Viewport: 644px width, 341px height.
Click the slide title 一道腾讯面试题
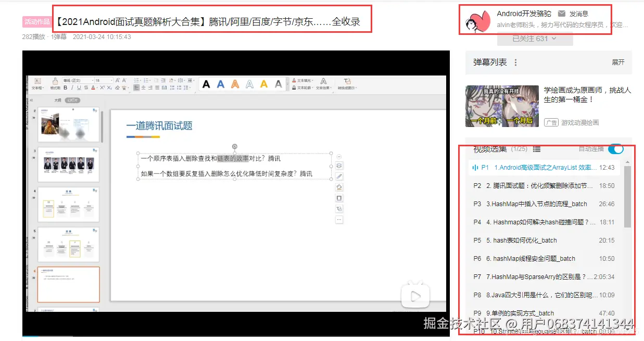pyautogui.click(x=159, y=125)
